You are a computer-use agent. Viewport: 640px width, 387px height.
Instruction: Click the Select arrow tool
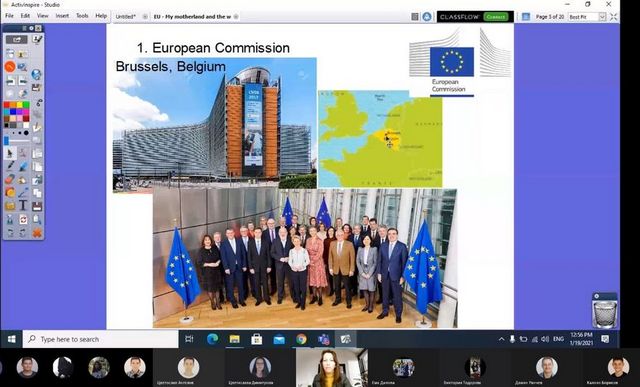[x=10, y=153]
